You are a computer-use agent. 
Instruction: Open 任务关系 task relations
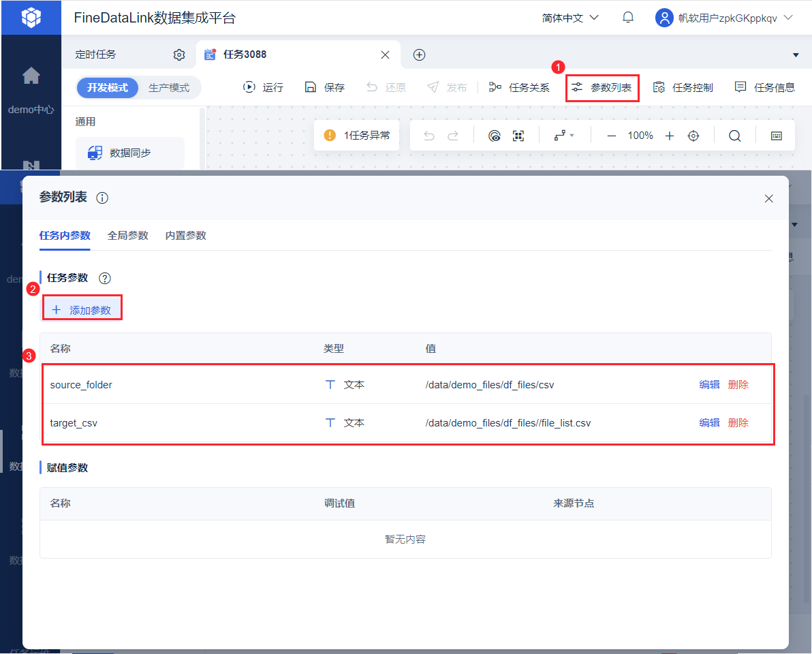point(519,87)
